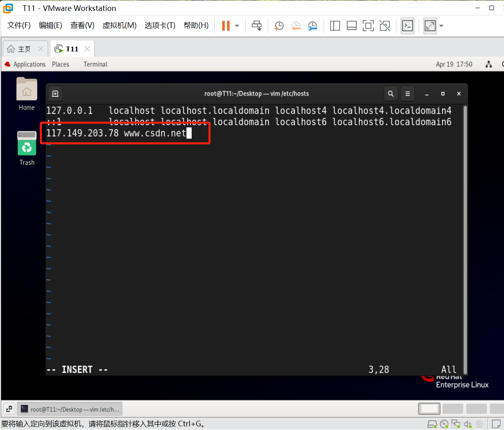
Task: Click the network status icon in panel
Action: (x=489, y=64)
